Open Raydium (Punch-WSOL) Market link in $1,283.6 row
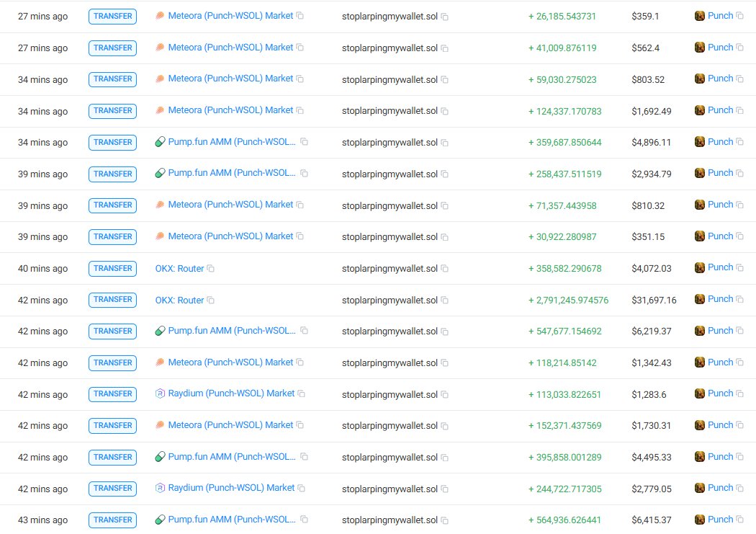Viewport: 756px width, 534px height. pyautogui.click(x=231, y=393)
